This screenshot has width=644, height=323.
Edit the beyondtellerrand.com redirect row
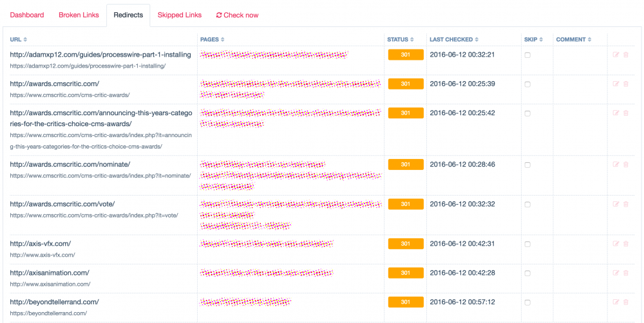point(616,302)
